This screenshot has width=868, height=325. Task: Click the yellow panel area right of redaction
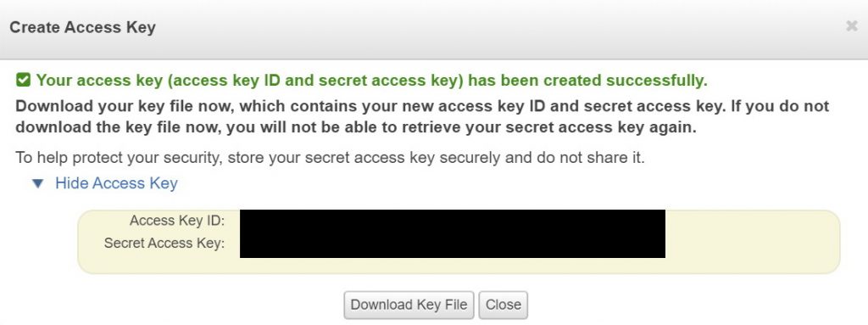[x=752, y=241]
